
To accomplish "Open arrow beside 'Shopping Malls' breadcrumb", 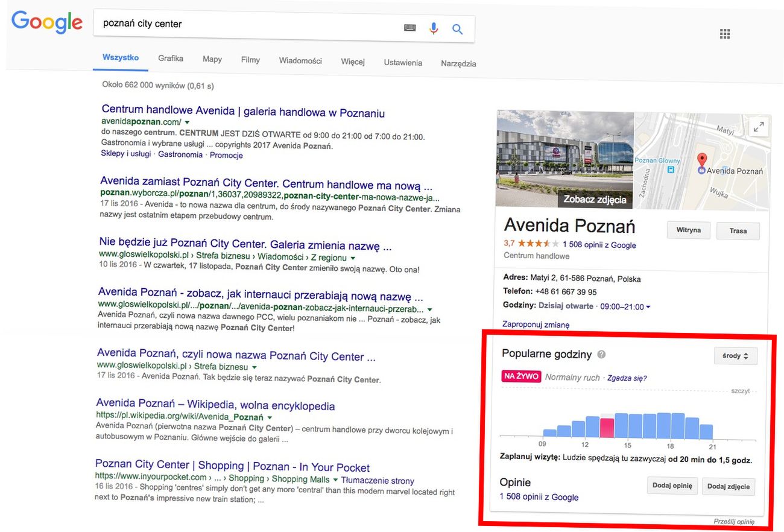I will click(x=335, y=481).
